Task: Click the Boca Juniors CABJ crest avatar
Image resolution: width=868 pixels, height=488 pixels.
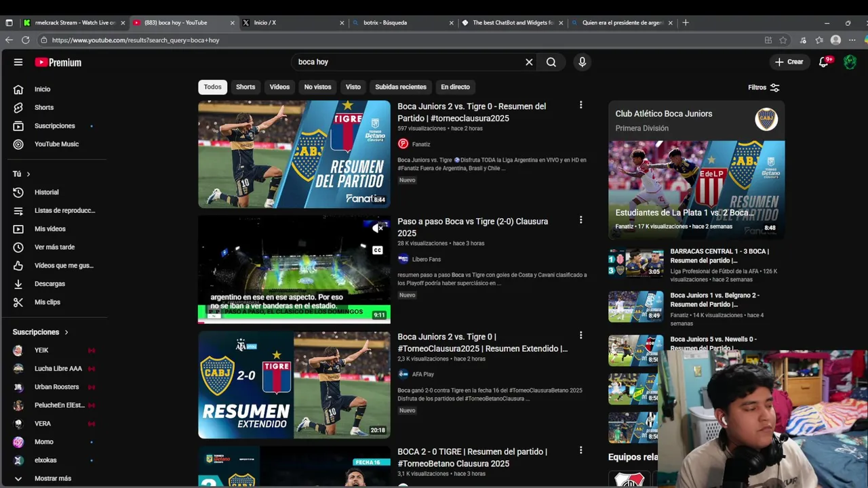Action: coord(766,119)
